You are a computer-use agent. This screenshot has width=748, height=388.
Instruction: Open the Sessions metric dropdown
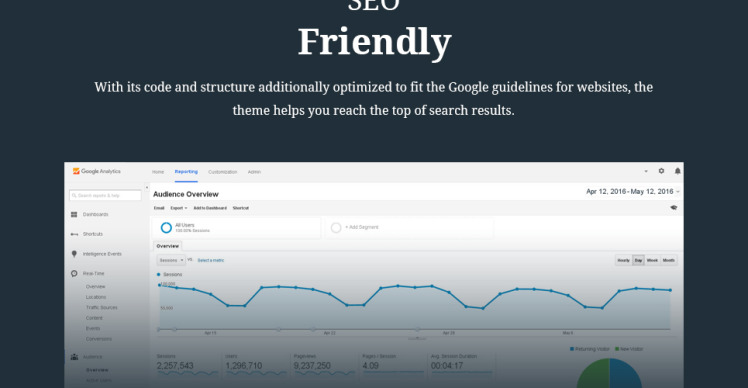click(x=171, y=260)
